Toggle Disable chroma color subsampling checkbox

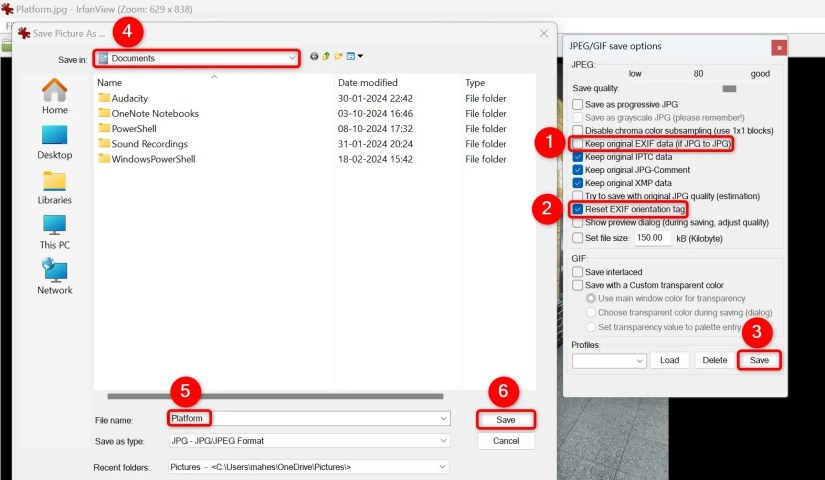578,131
